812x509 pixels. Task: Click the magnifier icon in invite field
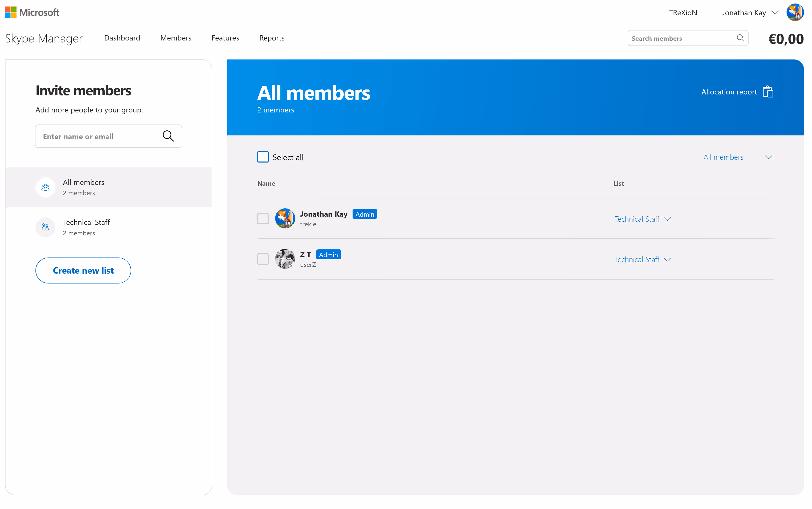click(x=168, y=136)
